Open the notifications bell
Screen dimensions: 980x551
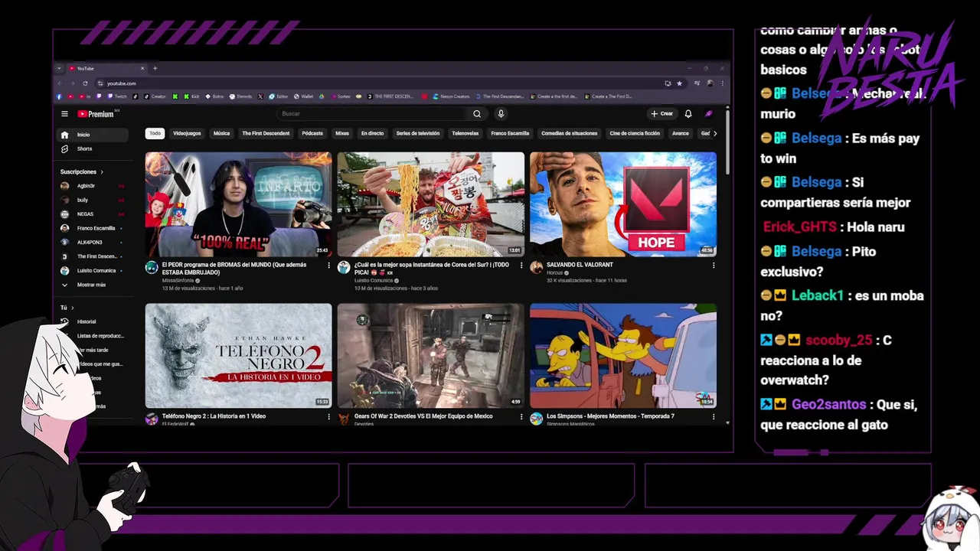click(688, 114)
